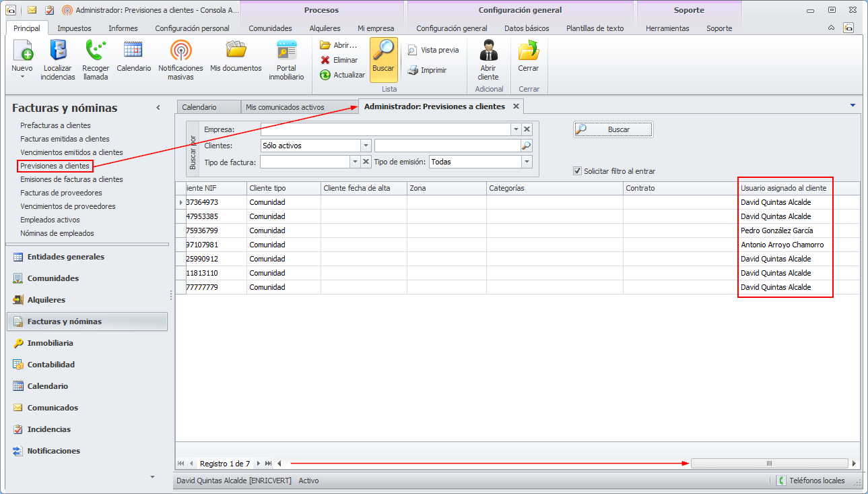
Task: Click the Buscar magnifier in ribbon
Action: (x=383, y=51)
